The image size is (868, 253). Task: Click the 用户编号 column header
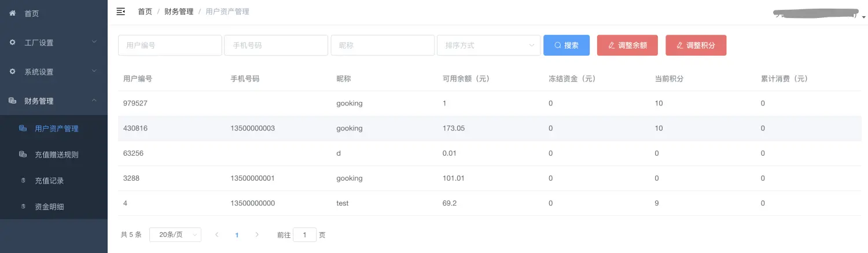click(x=138, y=79)
